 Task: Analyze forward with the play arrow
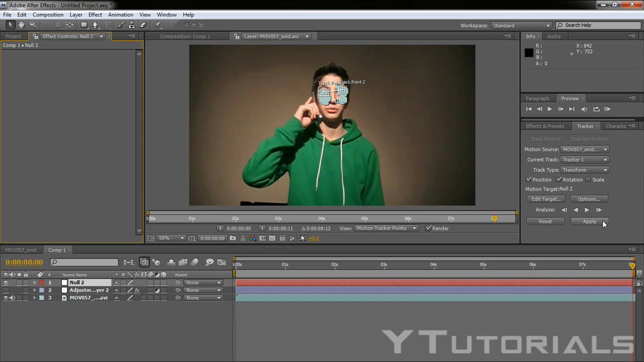587,210
